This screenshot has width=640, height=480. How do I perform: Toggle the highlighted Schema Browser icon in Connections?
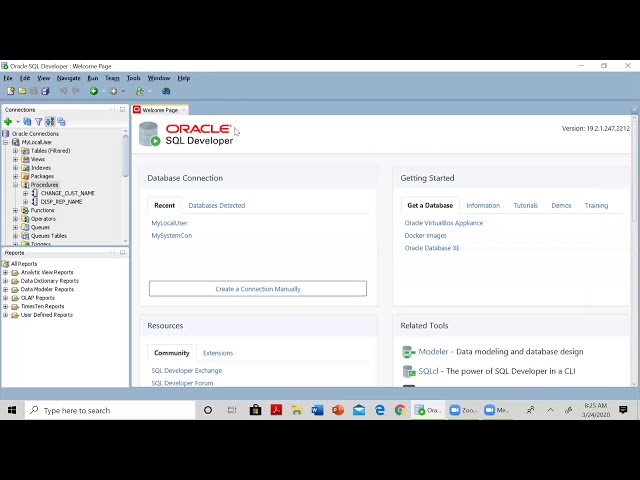click(x=50, y=122)
